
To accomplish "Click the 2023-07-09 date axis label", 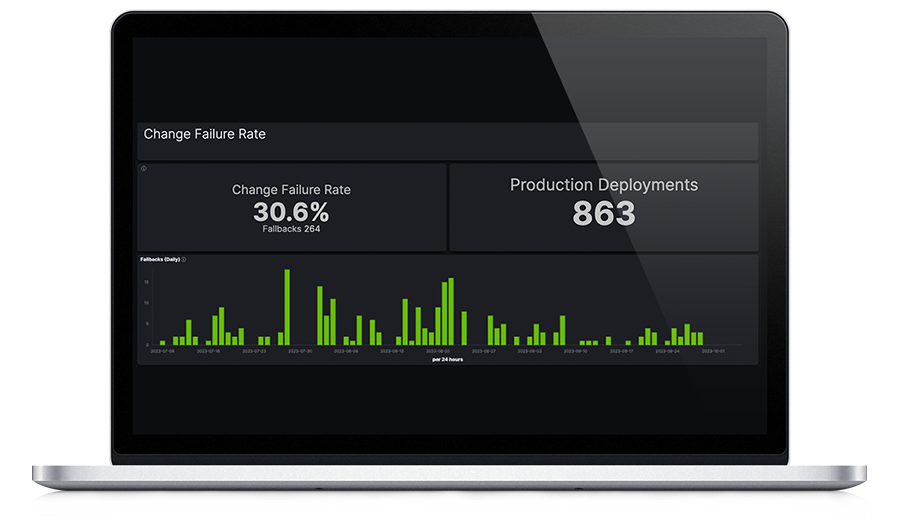I will point(162,351).
